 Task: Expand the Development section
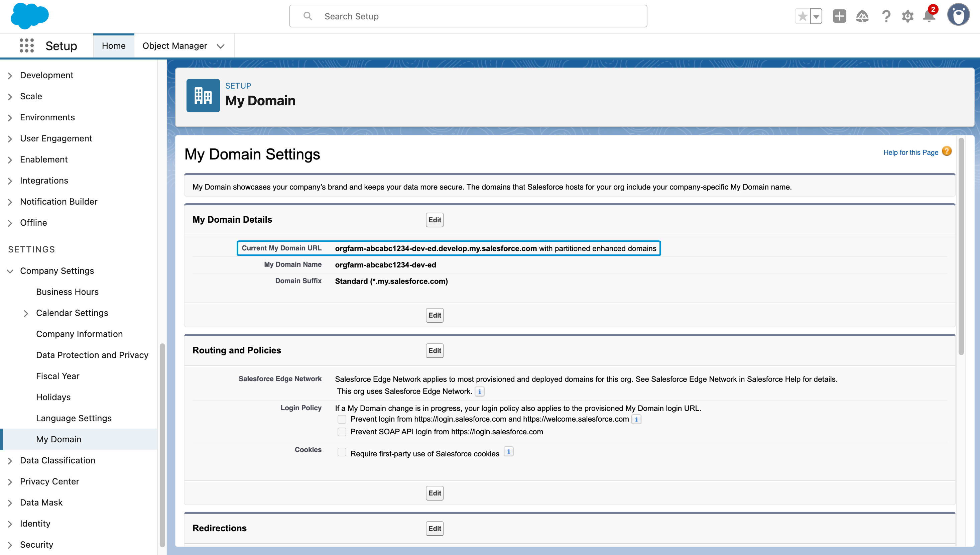point(10,76)
